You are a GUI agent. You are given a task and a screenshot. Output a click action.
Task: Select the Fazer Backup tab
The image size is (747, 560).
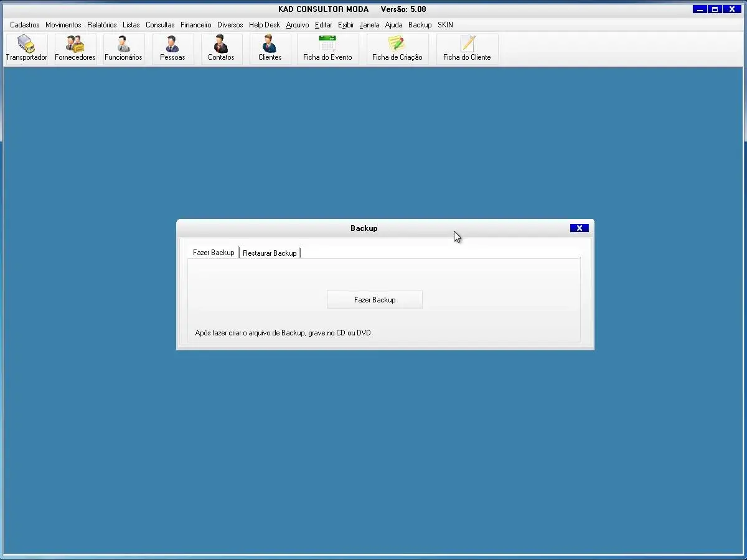pos(214,253)
